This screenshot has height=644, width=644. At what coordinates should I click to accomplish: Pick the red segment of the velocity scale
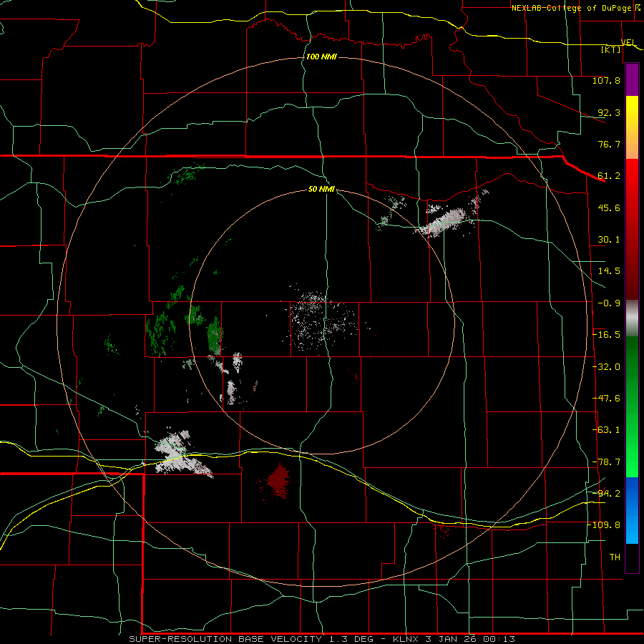click(x=632, y=229)
